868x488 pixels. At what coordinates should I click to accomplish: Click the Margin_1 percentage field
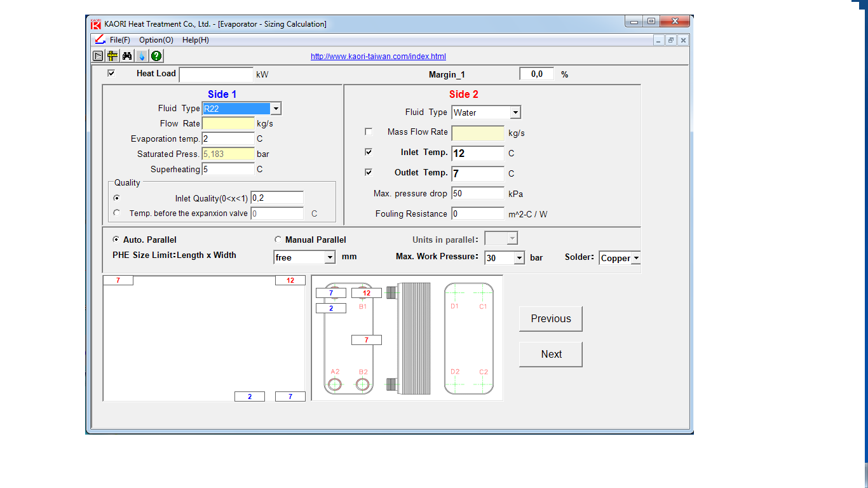[x=537, y=74]
